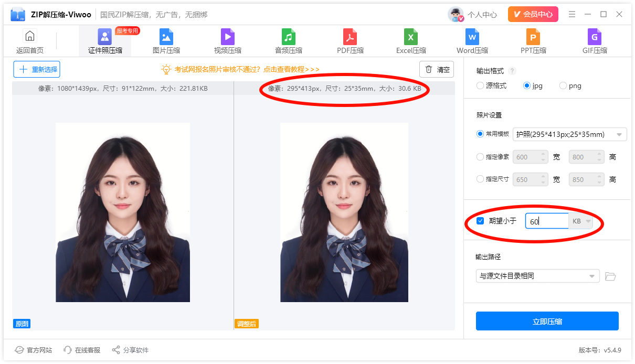Open the output path dropdown
Screen dimensions: 635x364
[x=538, y=276]
